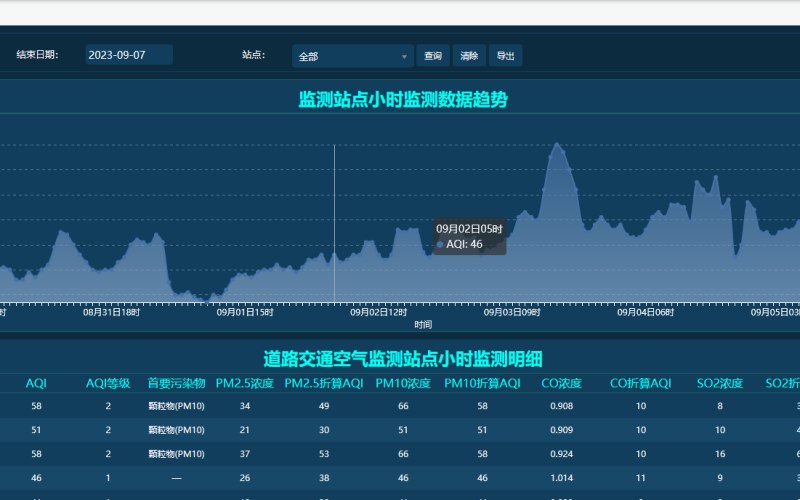Click the CO折算AQI column header
The width and height of the screenshot is (800, 500).
[x=641, y=384]
